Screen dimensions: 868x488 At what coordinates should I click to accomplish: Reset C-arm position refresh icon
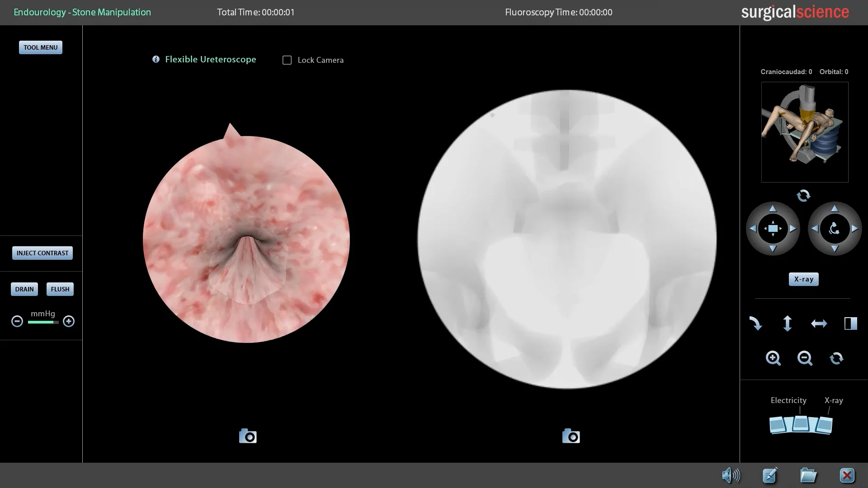click(x=803, y=196)
